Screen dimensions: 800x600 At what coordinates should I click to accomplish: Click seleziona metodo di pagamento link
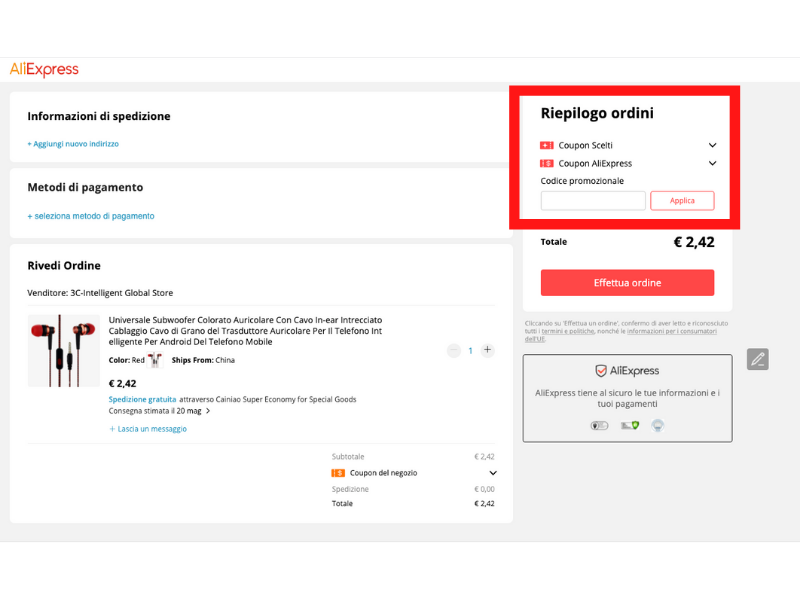(91, 216)
